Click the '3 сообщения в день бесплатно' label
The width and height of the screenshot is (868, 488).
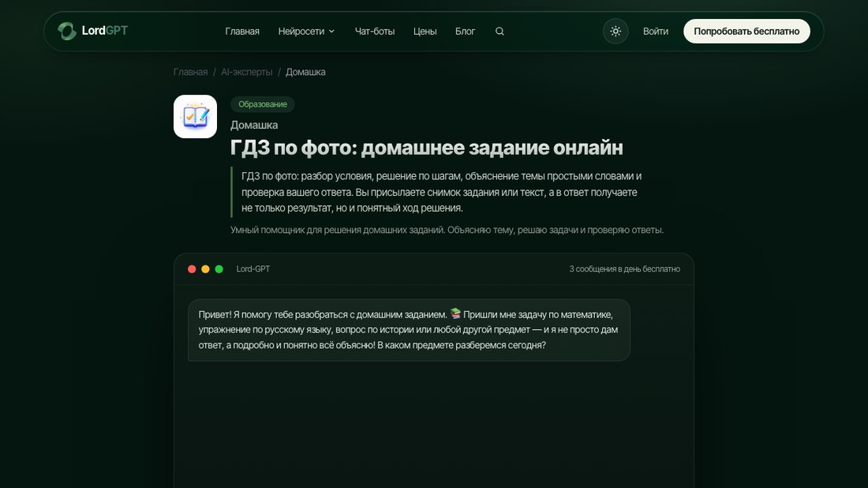click(x=624, y=269)
